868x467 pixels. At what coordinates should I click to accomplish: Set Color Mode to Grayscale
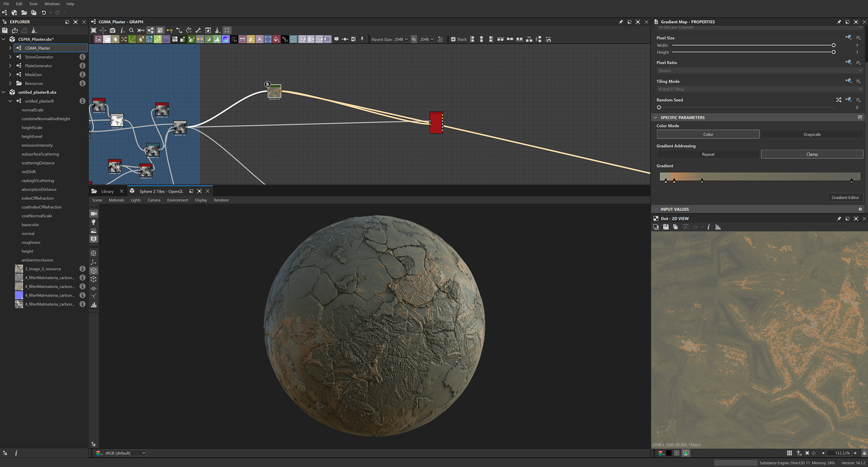pos(812,134)
